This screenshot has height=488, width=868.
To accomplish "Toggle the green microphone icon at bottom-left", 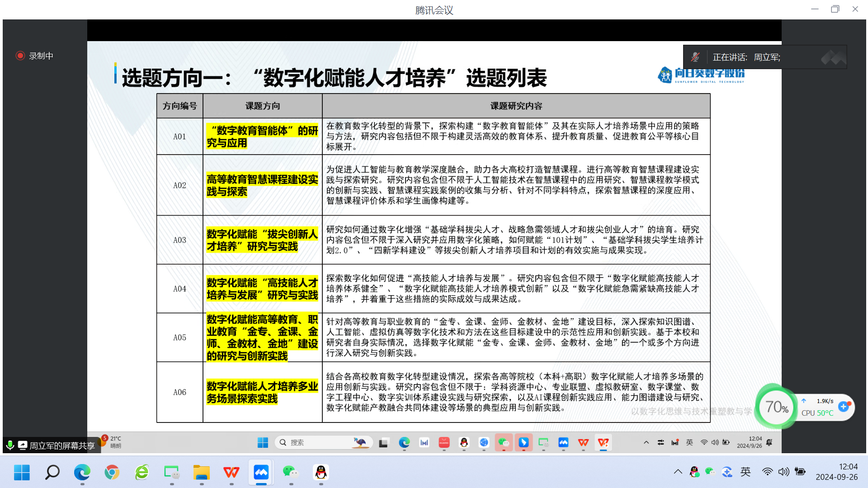I will (10, 446).
